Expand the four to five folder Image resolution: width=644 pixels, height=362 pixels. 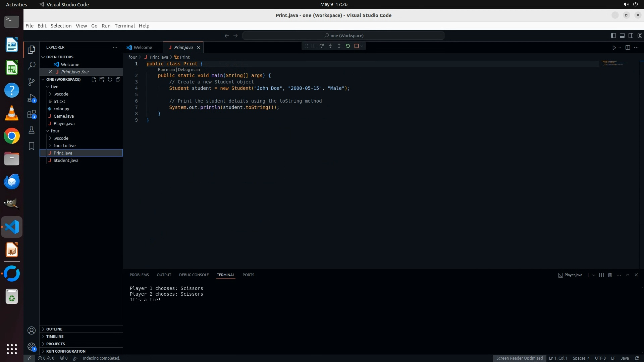tap(64, 146)
